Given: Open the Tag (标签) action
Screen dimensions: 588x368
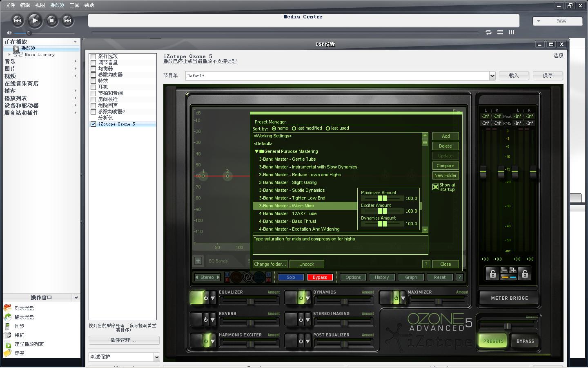Looking at the screenshot, I should [19, 353].
